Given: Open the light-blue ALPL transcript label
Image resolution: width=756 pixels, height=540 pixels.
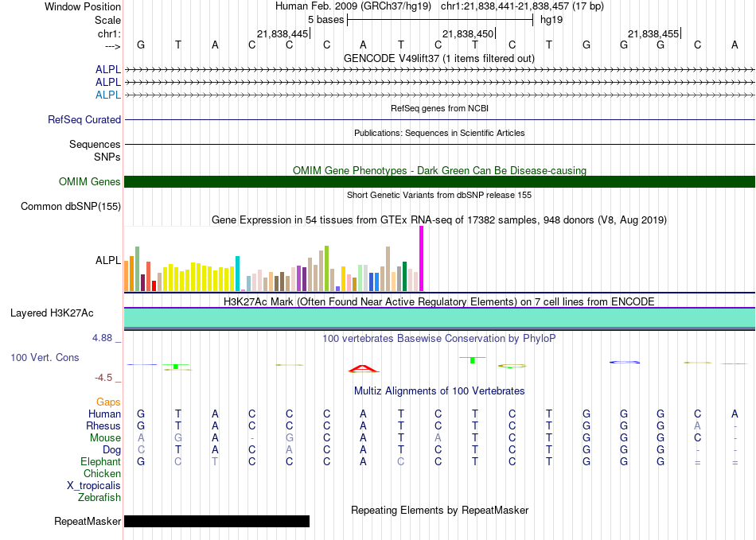Looking at the screenshot, I should click(108, 95).
